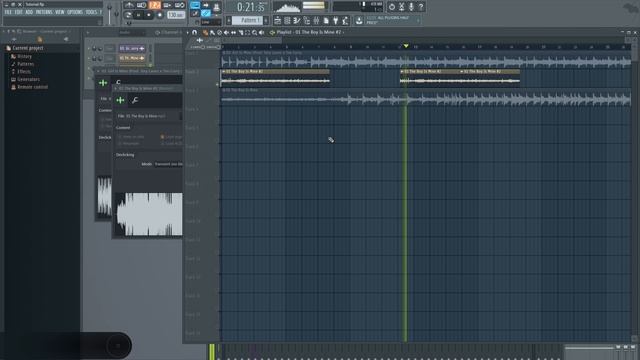Screen dimensions: 640x360
Task: Select Patterns in the browser
Action: click(25, 64)
